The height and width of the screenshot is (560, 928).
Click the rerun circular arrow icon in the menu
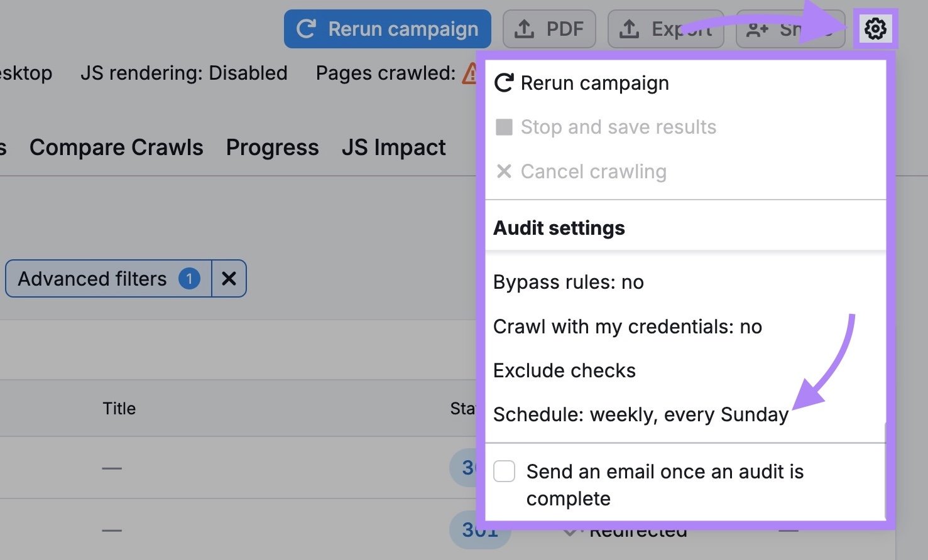click(504, 82)
